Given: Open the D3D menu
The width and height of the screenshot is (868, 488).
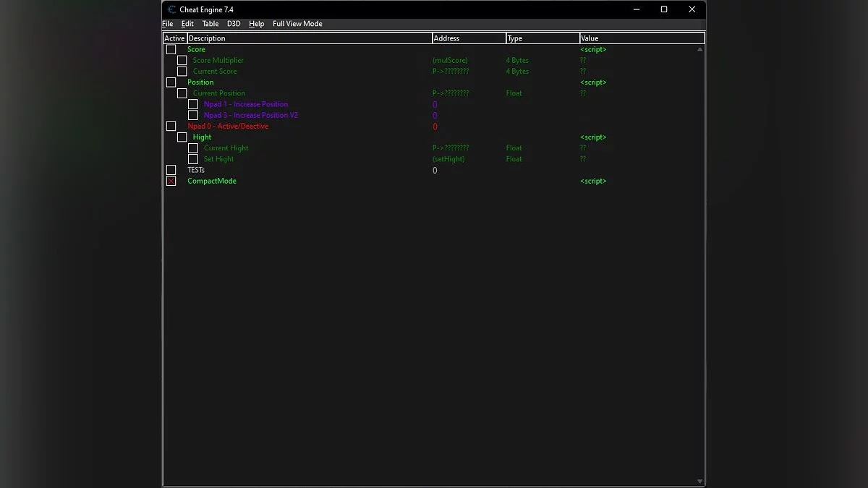Looking at the screenshot, I should coord(234,24).
